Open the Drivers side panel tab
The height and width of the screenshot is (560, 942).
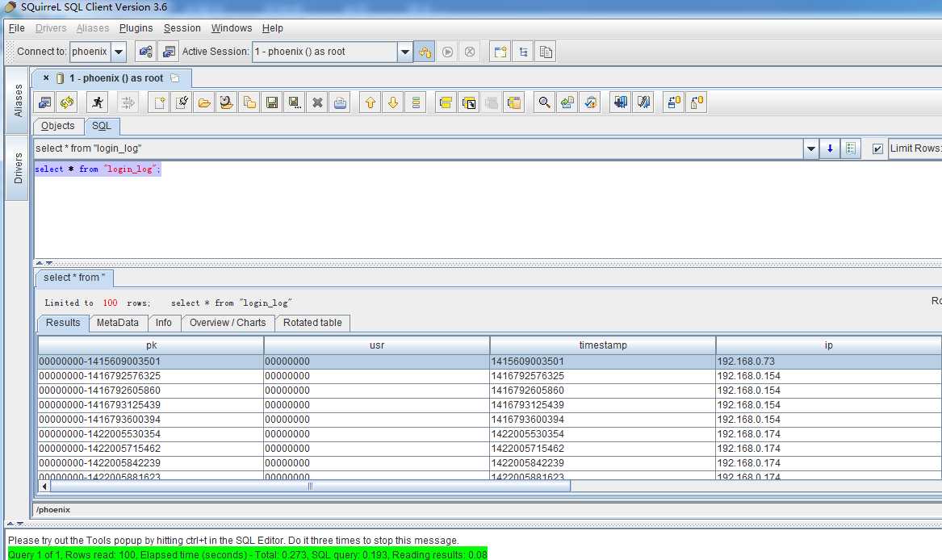(x=18, y=168)
